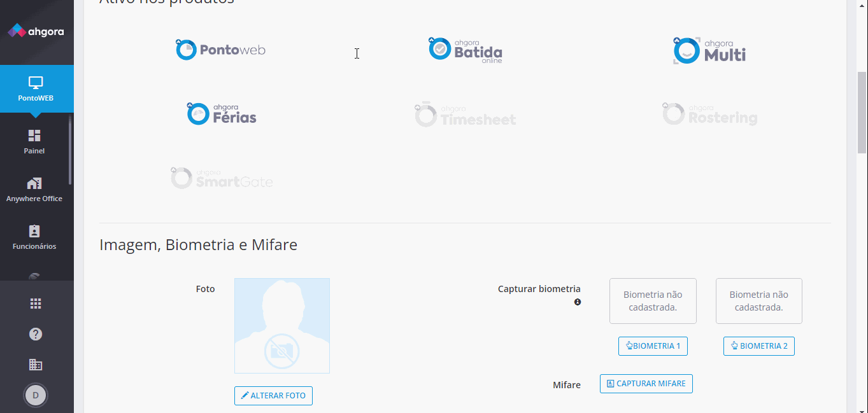The image size is (868, 413).
Task: Click the Biometria 2 button
Action: tap(758, 346)
